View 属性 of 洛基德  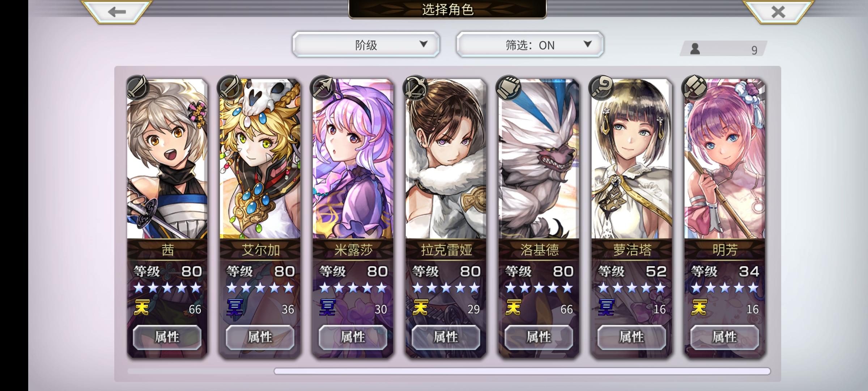tap(539, 337)
